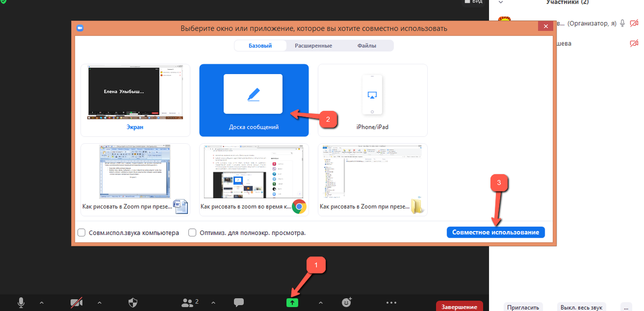644x311 pixels.
Task: Enable Совм.испол.звука компьютера checkbox
Action: (82, 233)
